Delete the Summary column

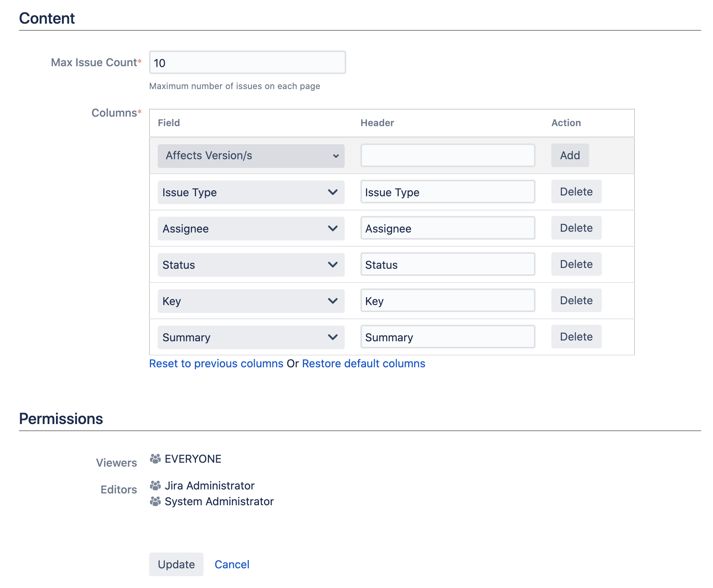[x=576, y=337]
